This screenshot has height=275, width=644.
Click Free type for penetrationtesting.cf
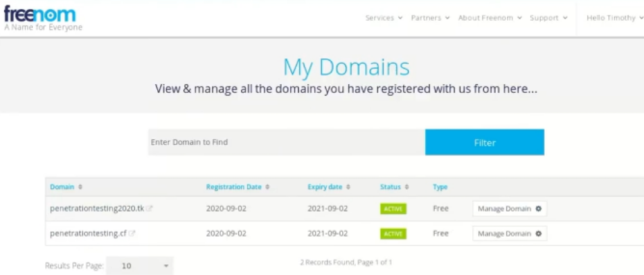(x=440, y=233)
